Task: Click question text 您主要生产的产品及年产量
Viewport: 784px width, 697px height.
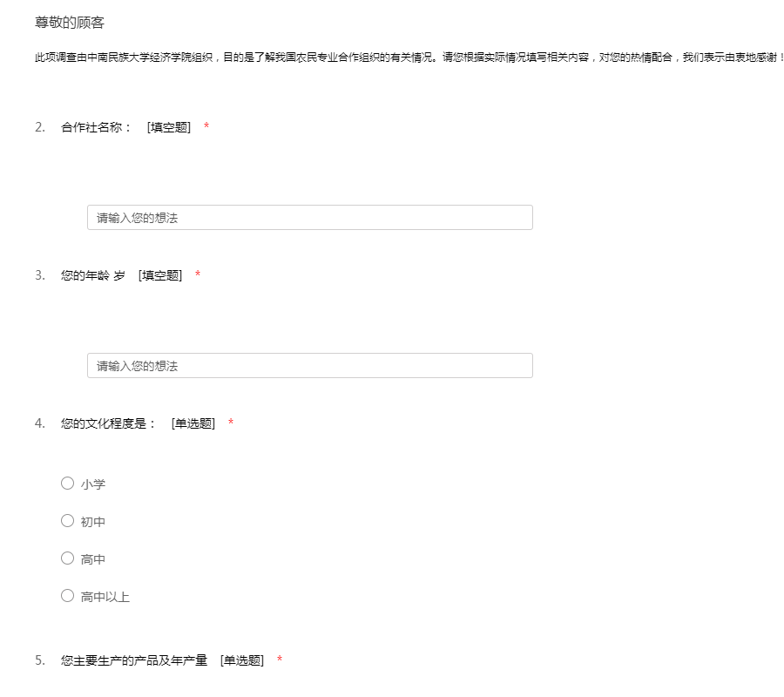Action: [x=134, y=660]
